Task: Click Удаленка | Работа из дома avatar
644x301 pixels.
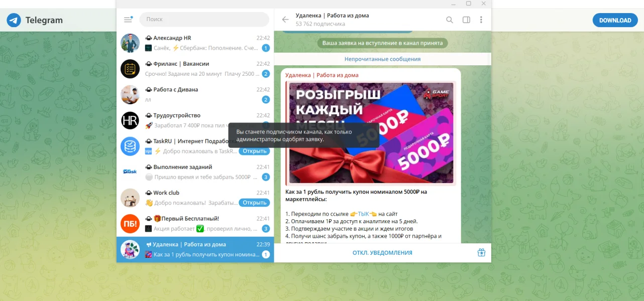Action: pyautogui.click(x=130, y=250)
